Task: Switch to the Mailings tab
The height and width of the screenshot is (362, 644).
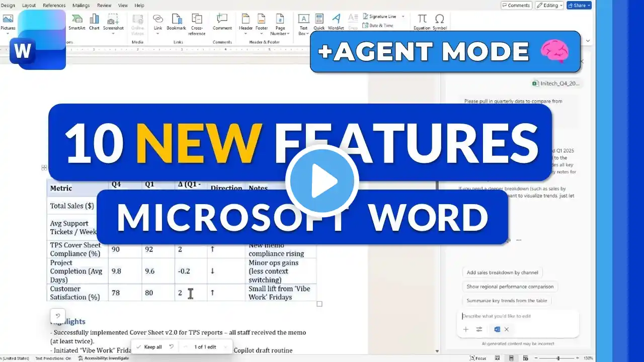Action: coord(81,6)
